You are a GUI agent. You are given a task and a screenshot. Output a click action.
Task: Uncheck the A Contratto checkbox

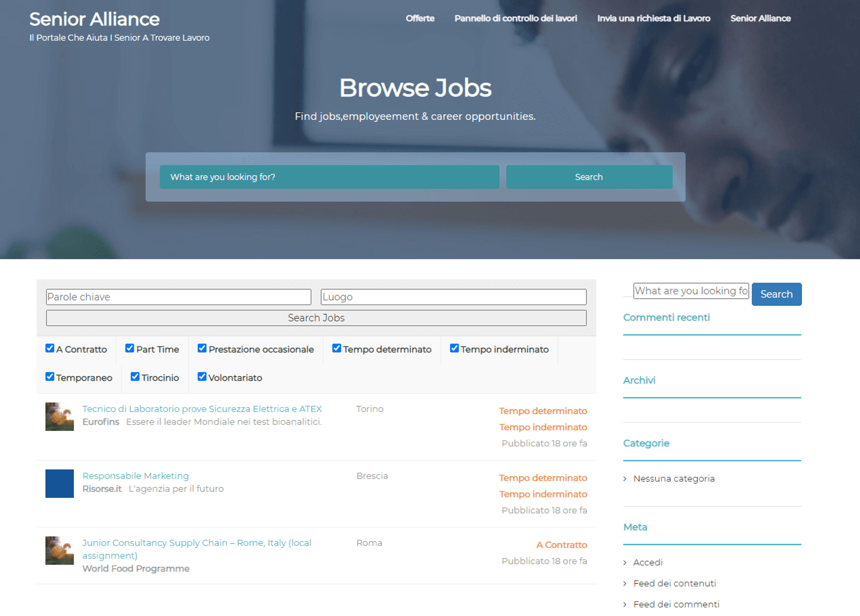[50, 348]
